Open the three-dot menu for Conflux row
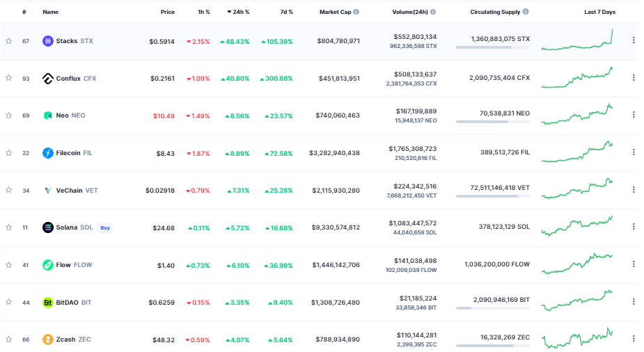This screenshot has height=352, width=644. [x=634, y=77]
